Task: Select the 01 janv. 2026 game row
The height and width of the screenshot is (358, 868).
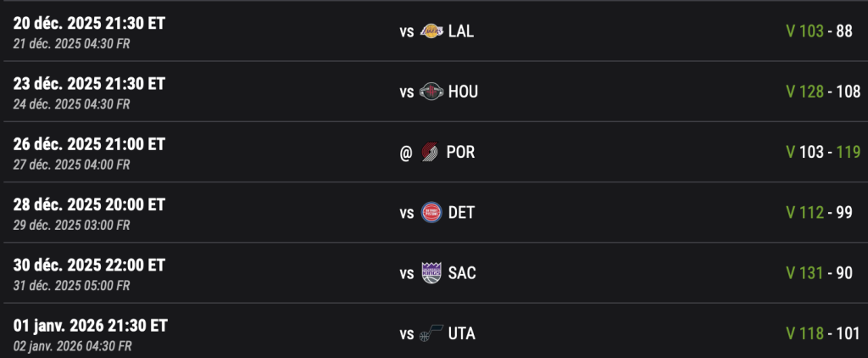Action: point(91,325)
